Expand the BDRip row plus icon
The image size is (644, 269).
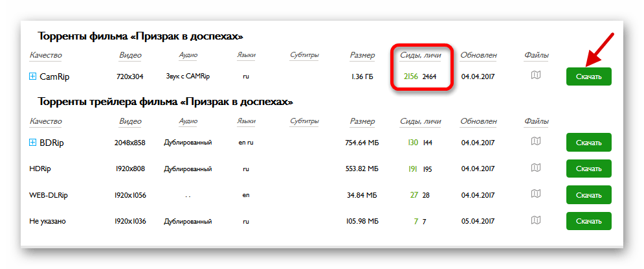[33, 142]
